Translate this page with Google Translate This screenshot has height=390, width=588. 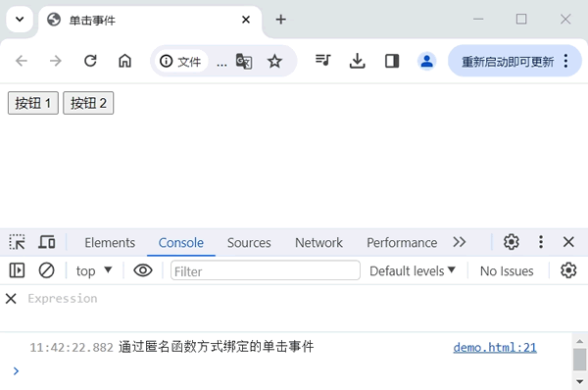click(244, 61)
